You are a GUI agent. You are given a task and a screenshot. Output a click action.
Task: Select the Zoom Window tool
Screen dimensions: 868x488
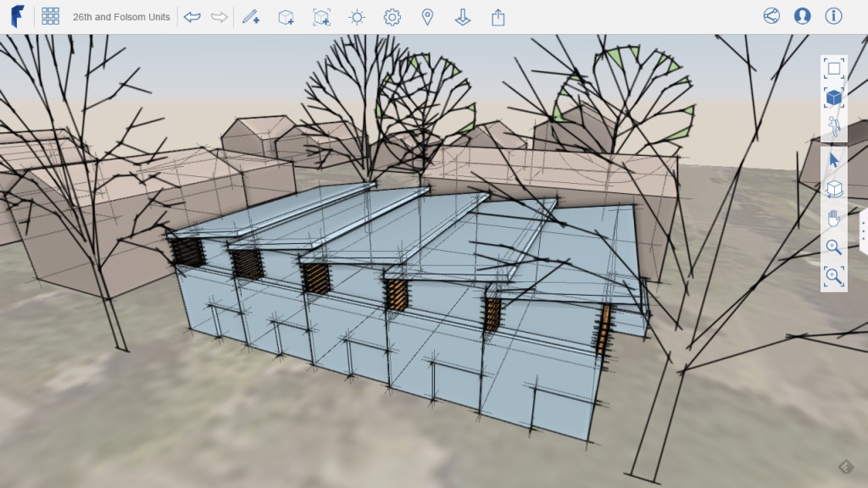pos(834,277)
